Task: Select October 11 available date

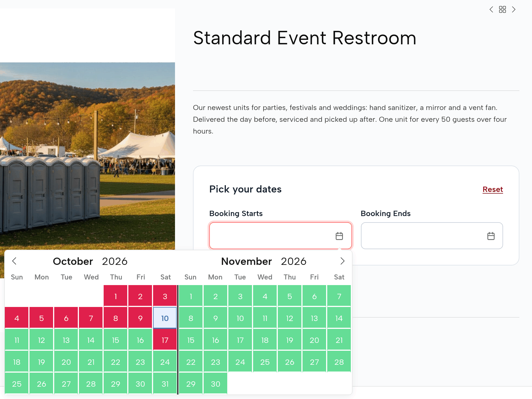Action: tap(17, 340)
